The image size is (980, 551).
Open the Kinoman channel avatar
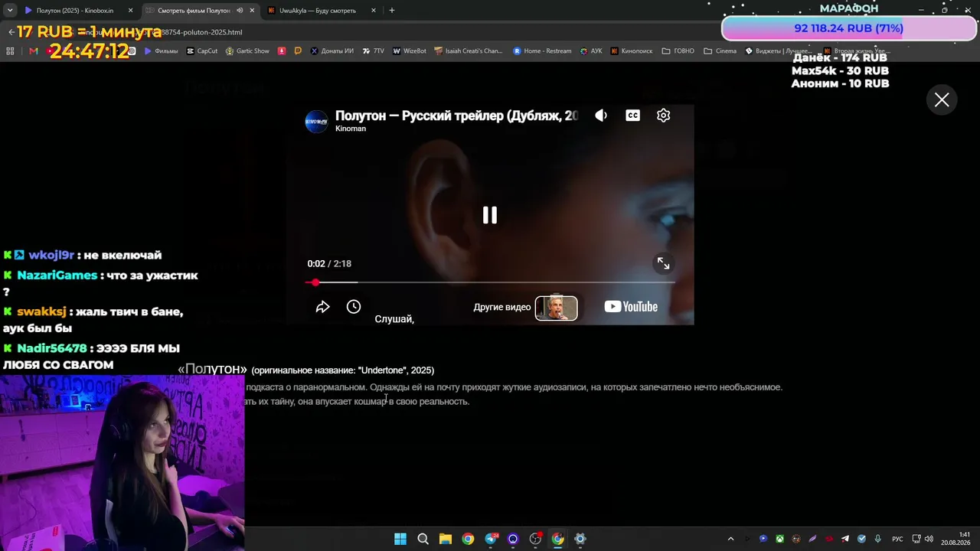(x=316, y=122)
